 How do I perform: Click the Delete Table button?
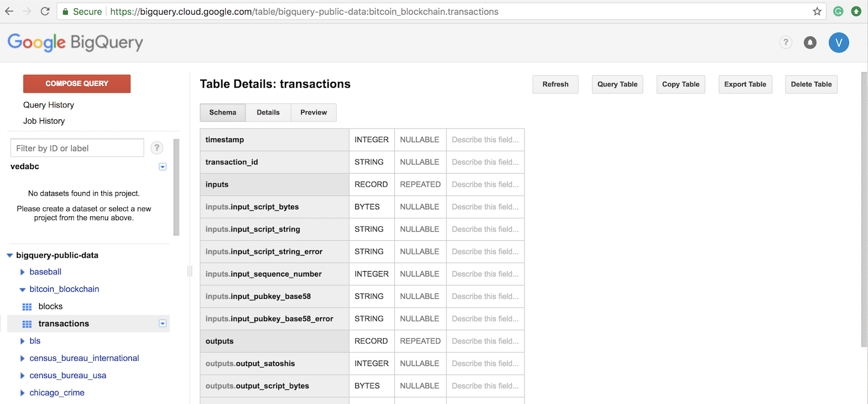click(x=811, y=84)
